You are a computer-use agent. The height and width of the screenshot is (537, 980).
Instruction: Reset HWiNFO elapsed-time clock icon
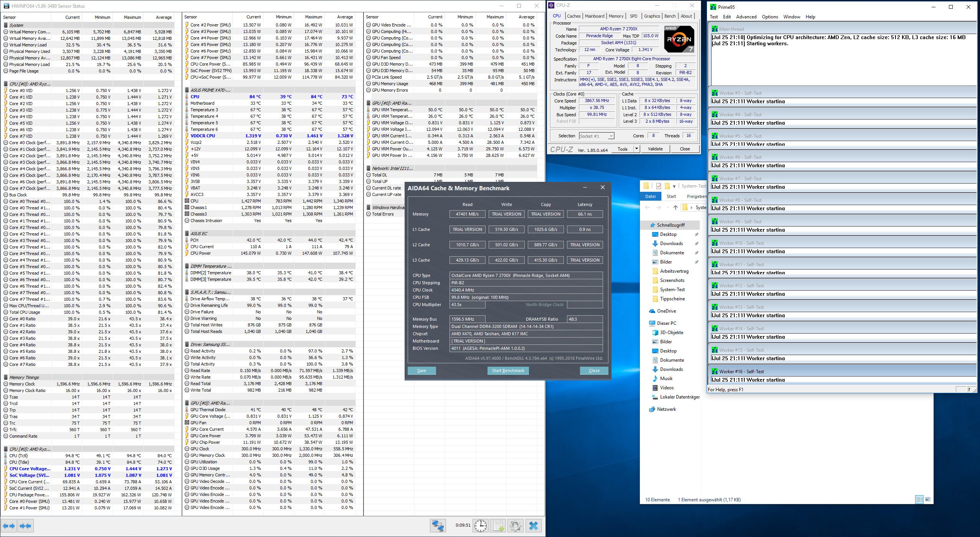(480, 526)
